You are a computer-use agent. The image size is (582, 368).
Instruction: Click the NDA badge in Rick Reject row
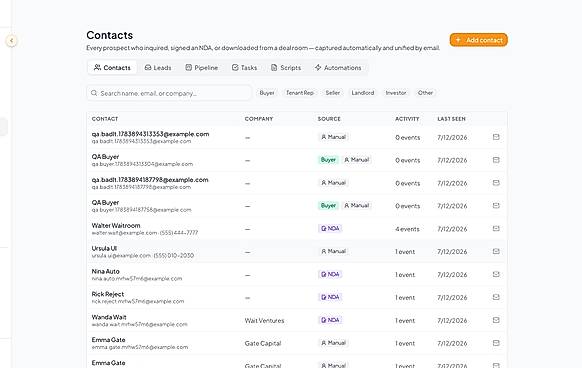(330, 297)
